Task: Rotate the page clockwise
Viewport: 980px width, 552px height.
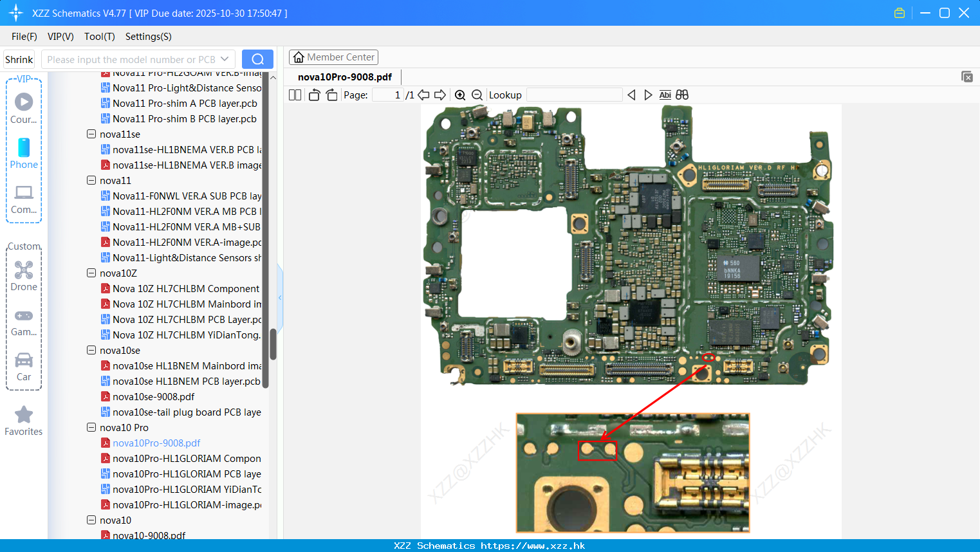Action: click(331, 95)
